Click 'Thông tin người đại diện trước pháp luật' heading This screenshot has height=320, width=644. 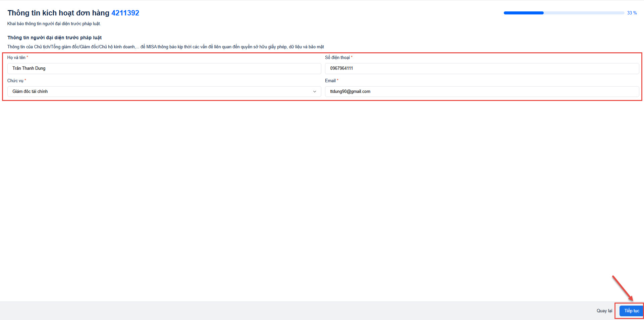coord(55,38)
